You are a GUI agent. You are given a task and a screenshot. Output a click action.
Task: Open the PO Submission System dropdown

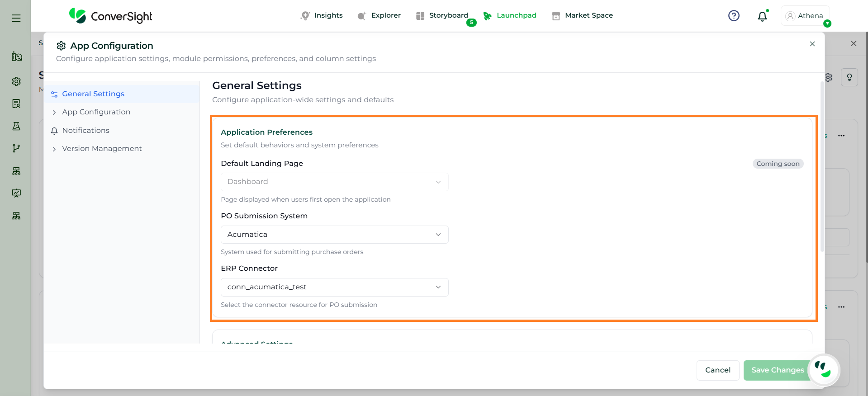pyautogui.click(x=334, y=235)
